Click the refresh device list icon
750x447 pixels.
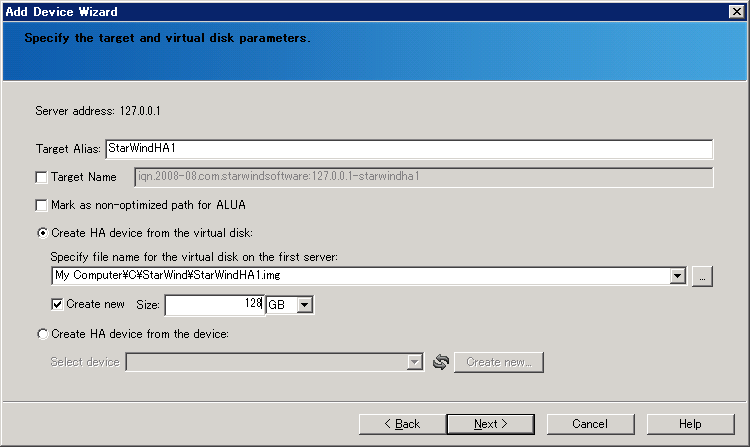coord(441,362)
